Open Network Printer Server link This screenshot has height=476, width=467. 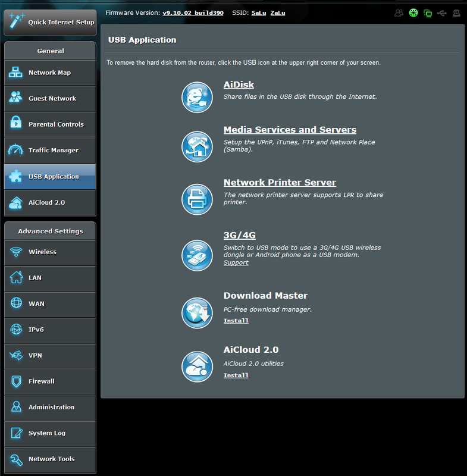pyautogui.click(x=280, y=183)
